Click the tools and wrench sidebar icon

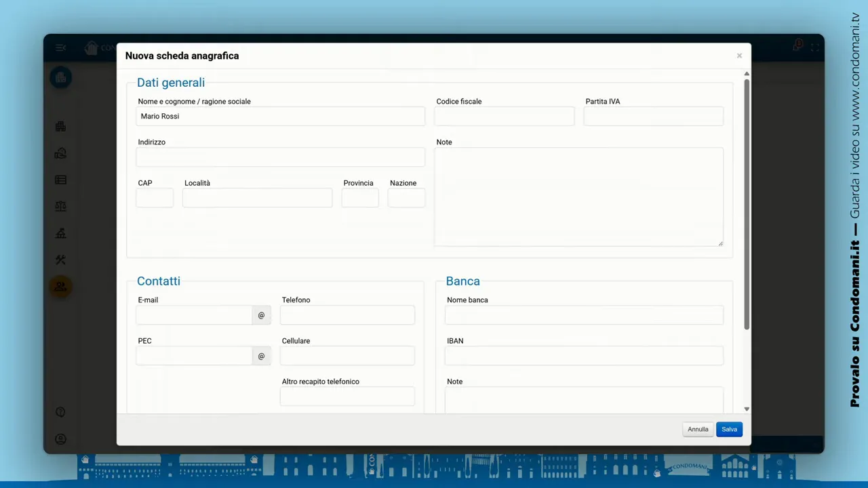pos(60,260)
